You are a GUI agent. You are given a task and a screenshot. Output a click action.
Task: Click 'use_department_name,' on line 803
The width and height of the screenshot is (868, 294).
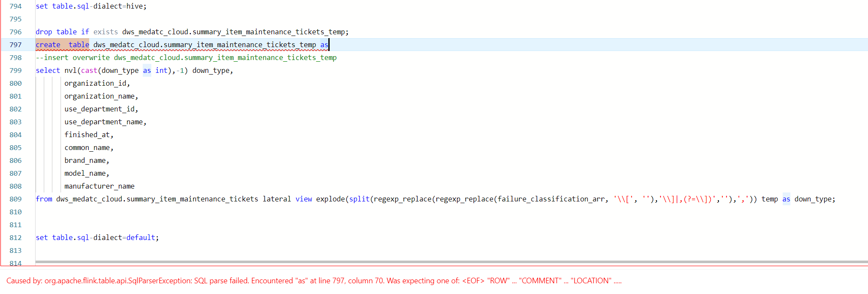[x=105, y=122]
